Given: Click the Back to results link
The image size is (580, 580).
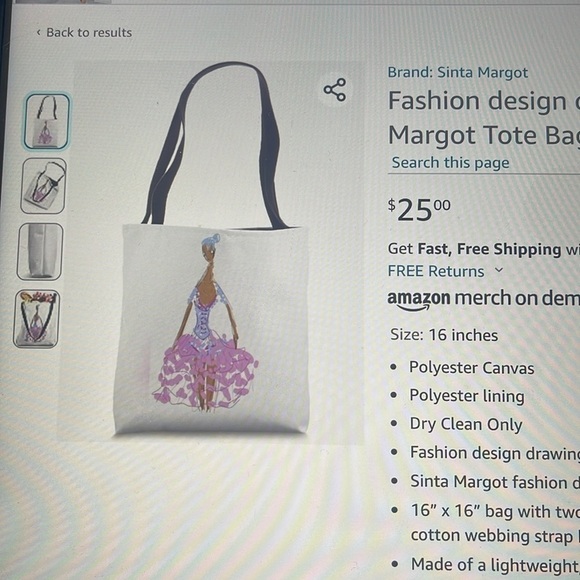Looking at the screenshot, I should point(89,33).
